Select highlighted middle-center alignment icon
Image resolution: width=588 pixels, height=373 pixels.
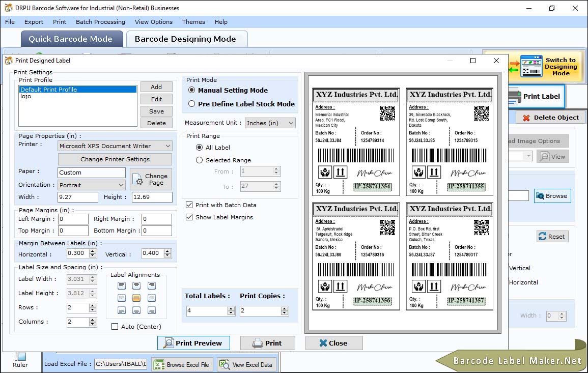136,298
